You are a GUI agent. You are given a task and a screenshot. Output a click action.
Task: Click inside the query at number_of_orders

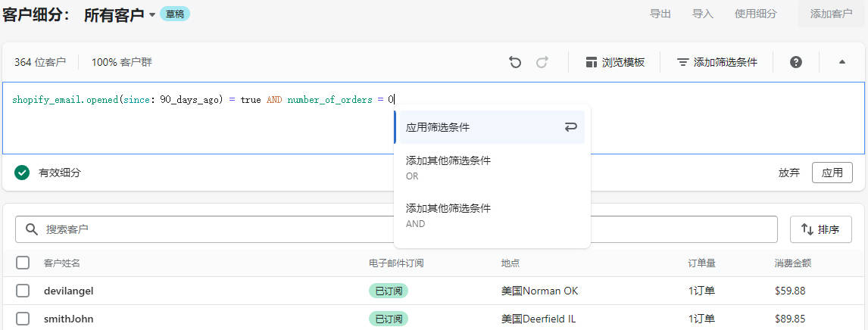point(330,100)
